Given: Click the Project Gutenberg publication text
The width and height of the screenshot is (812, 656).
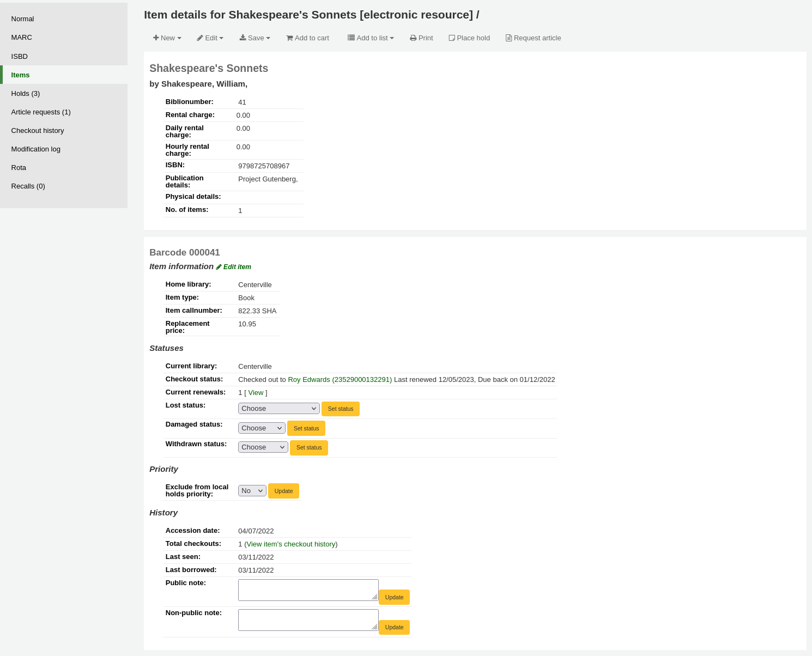Looking at the screenshot, I should point(268,179).
